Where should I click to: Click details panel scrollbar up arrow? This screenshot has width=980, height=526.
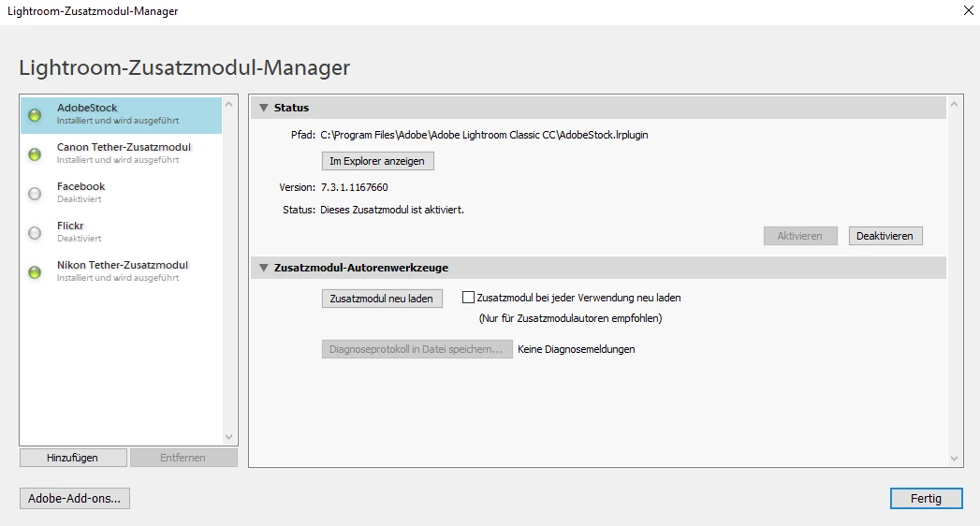coord(954,104)
